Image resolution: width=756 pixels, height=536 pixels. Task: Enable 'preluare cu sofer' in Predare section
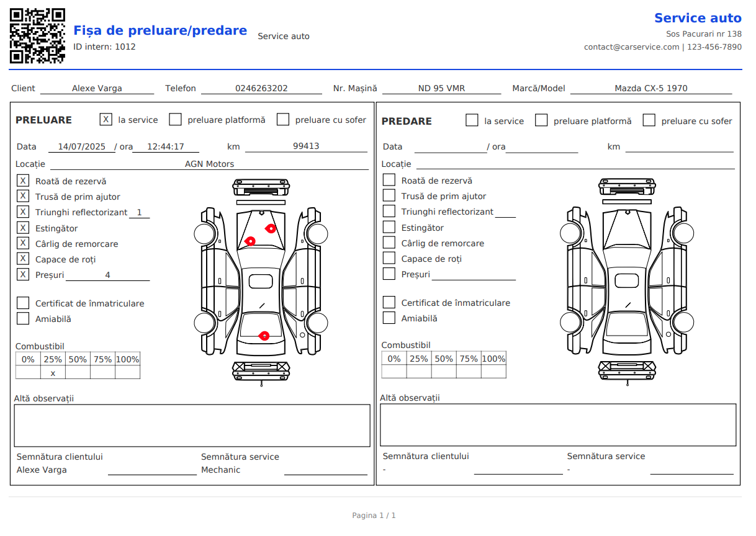(x=649, y=120)
